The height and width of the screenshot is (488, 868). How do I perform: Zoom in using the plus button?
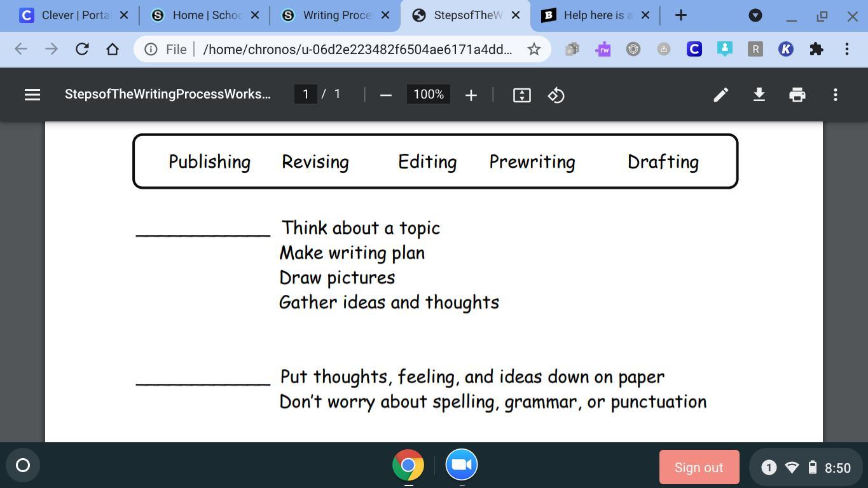[x=471, y=95]
